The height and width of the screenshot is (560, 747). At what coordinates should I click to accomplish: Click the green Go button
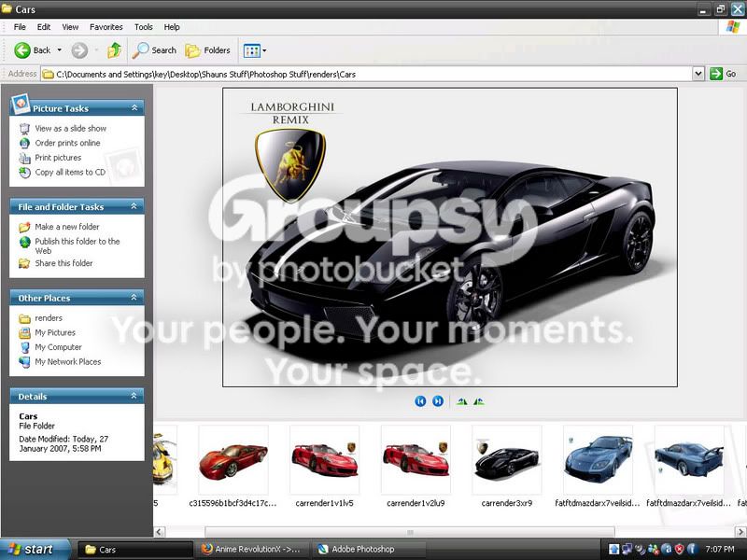tap(723, 74)
